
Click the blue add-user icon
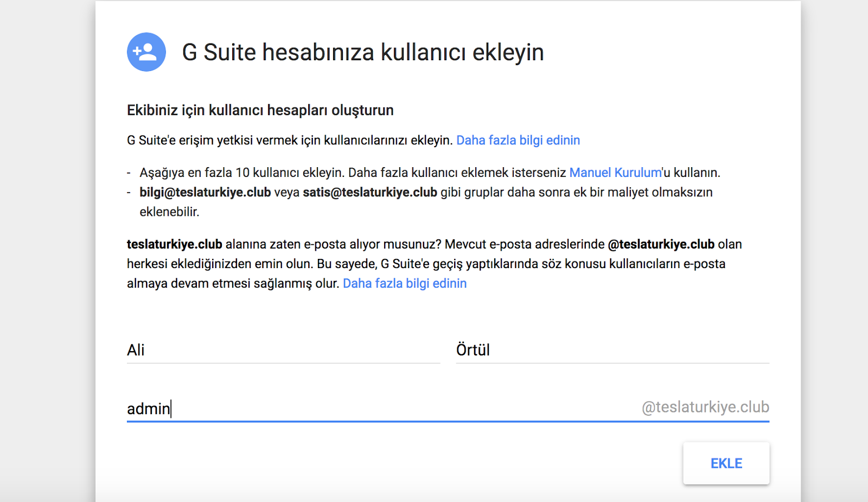click(x=146, y=52)
